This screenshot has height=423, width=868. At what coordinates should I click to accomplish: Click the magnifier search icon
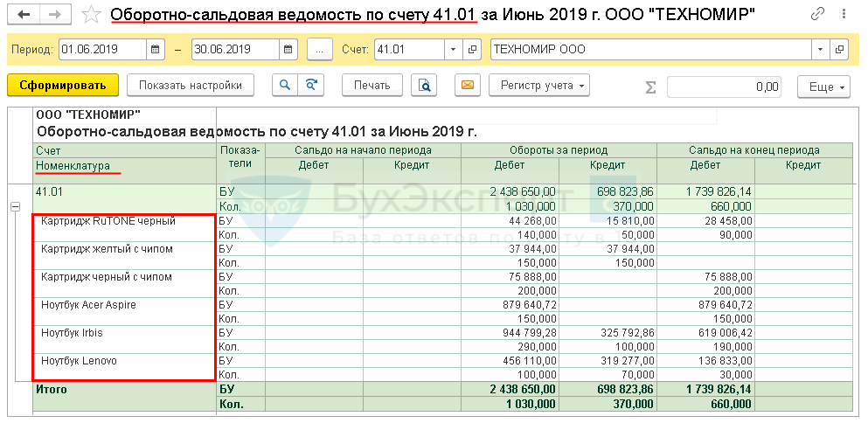click(284, 86)
